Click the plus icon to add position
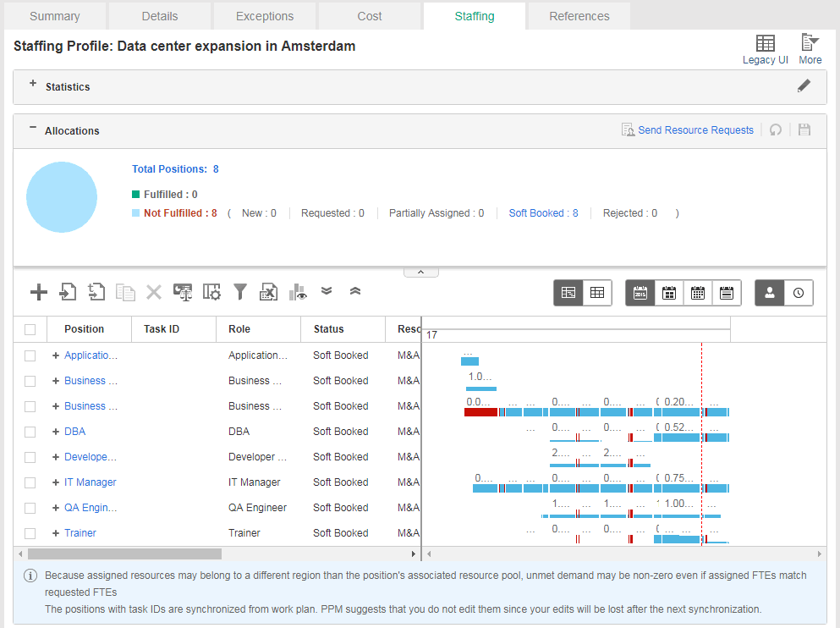Screen dimensions: 840x628 click(x=39, y=292)
